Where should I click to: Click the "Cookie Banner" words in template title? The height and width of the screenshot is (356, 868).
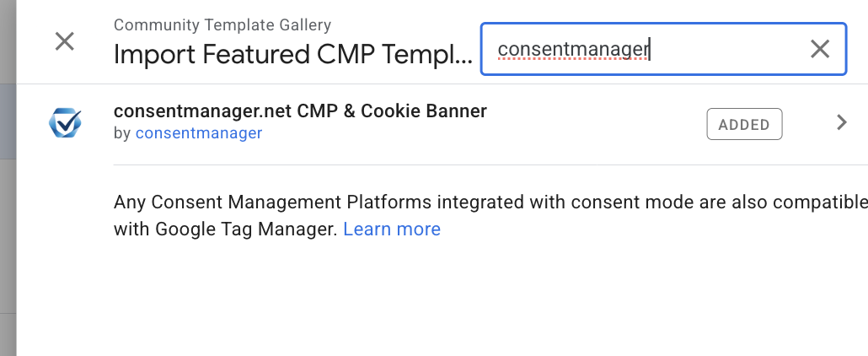coord(424,111)
